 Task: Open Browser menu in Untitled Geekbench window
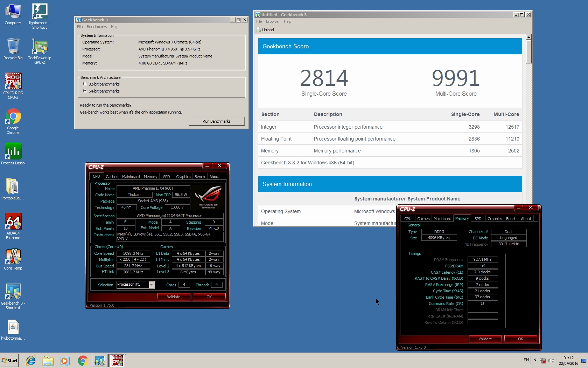pyautogui.click(x=273, y=21)
